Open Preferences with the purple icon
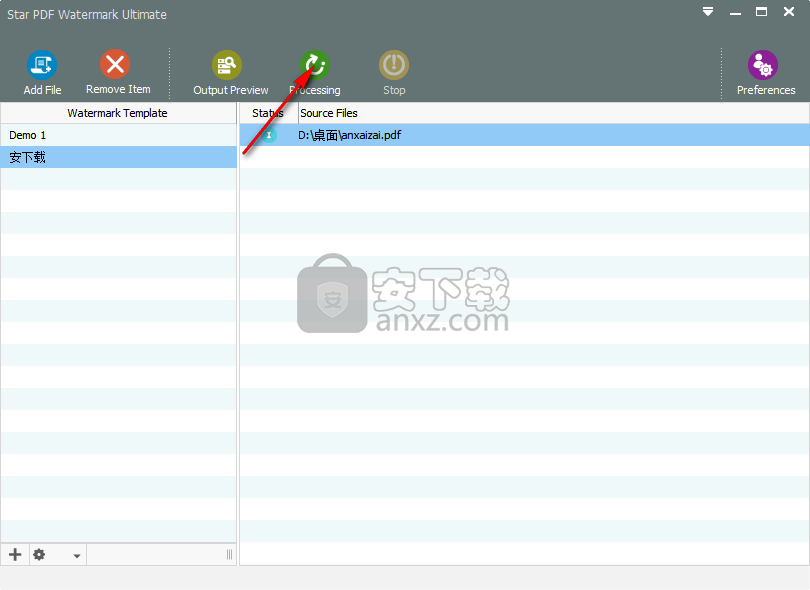 [763, 65]
